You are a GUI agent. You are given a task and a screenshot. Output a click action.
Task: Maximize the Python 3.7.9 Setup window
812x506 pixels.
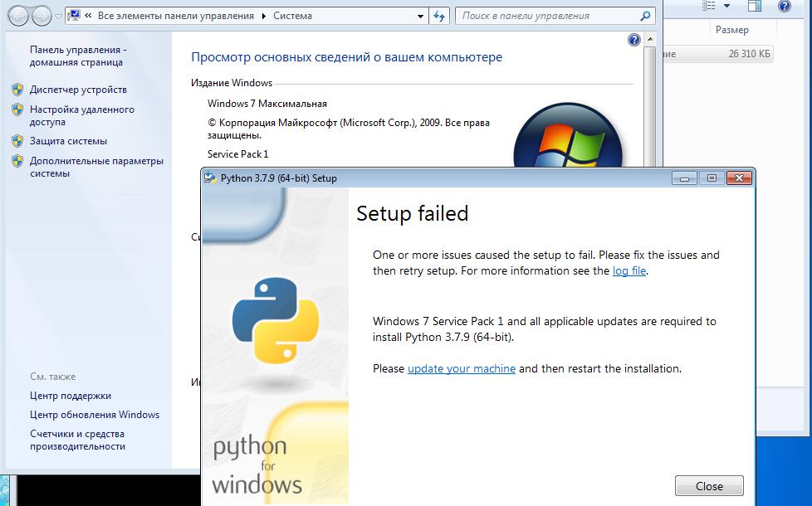(712, 178)
